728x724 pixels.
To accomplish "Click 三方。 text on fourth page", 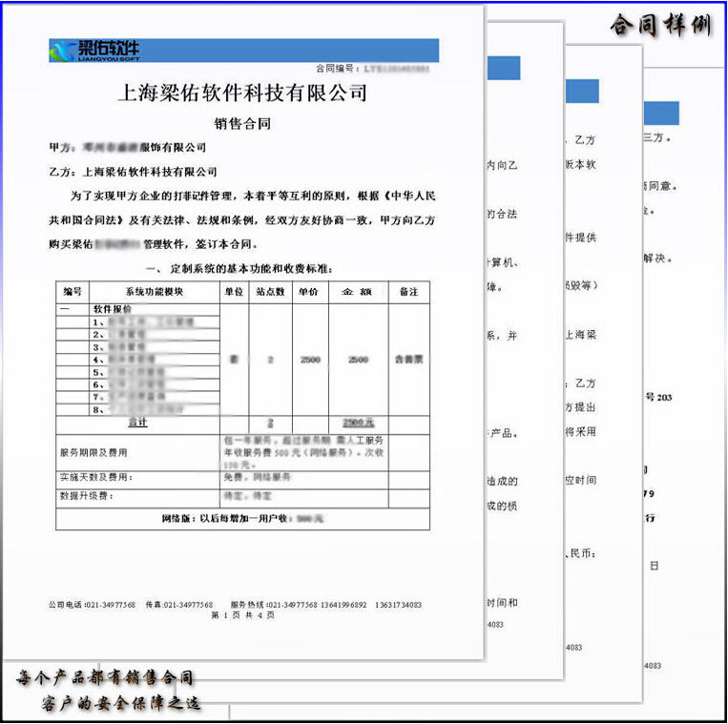I will click(657, 138).
